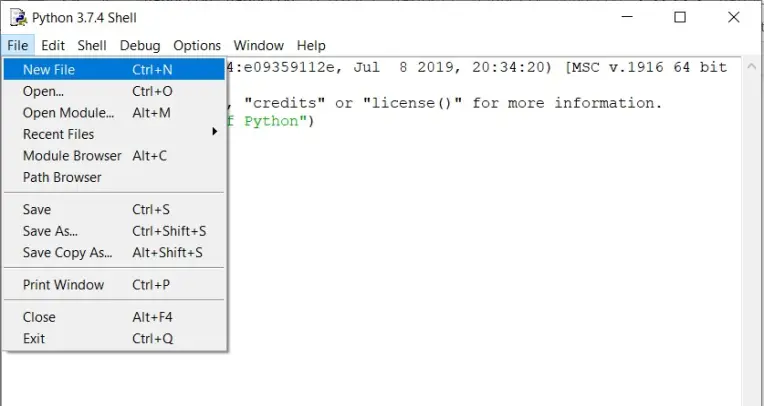Choose Close from the File menu
The height and width of the screenshot is (406, 764).
(114, 317)
